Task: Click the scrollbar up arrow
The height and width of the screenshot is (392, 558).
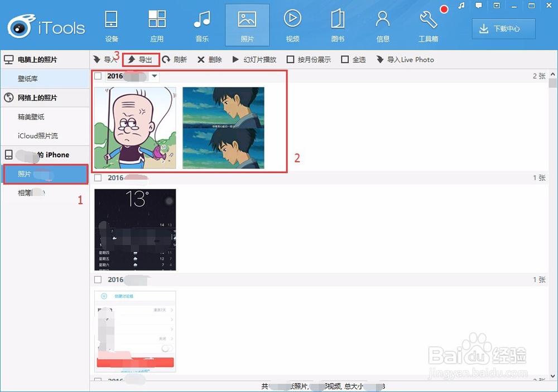Action: pos(552,74)
